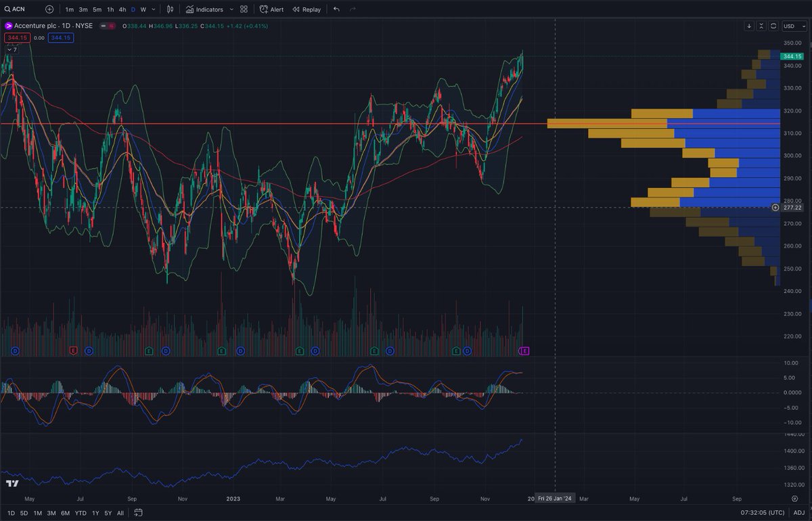Click the TradingView logo on chart
The height and width of the screenshot is (521, 812).
(12, 484)
